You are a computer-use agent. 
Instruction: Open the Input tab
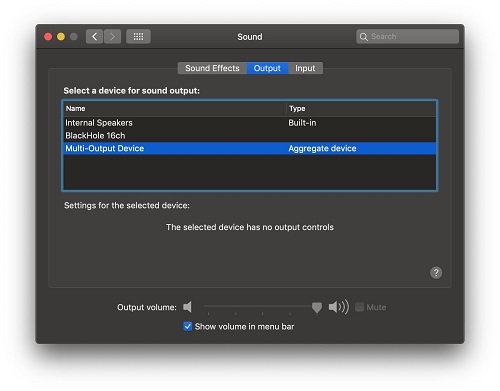tap(305, 68)
